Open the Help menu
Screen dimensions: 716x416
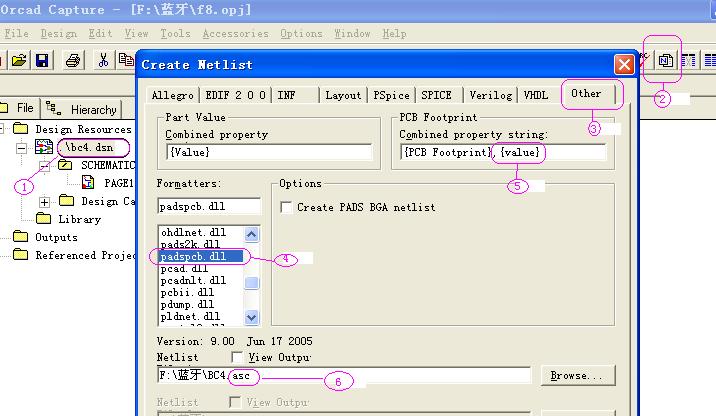click(x=394, y=33)
